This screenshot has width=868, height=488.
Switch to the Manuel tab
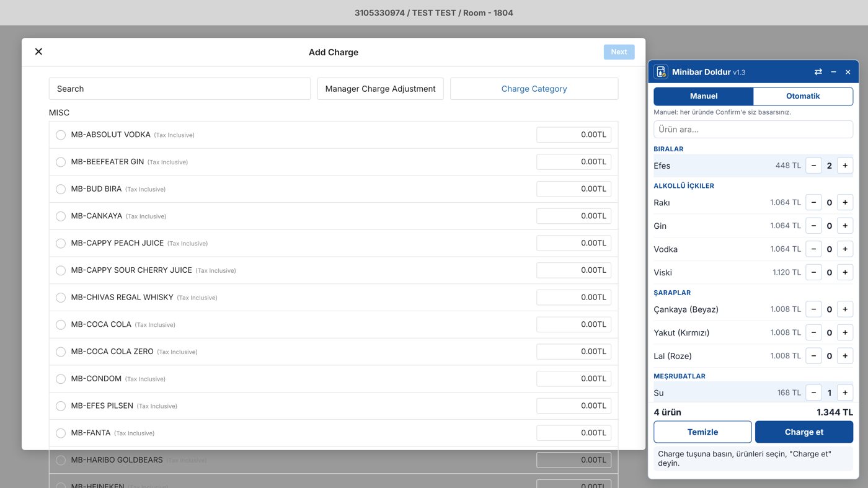pos(704,96)
